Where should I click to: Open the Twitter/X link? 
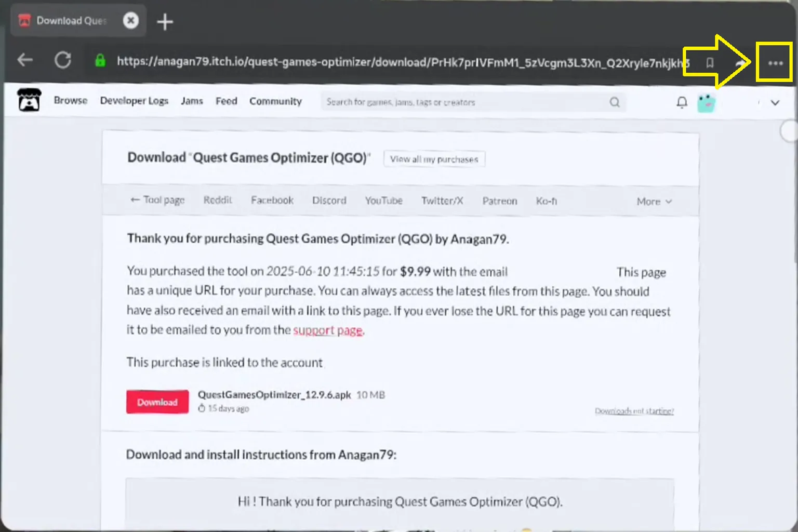[442, 201]
